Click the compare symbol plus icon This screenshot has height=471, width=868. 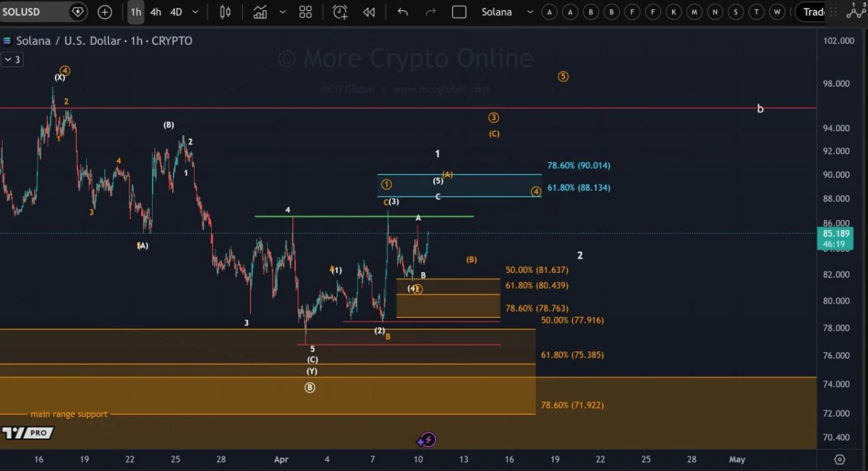[x=104, y=12]
